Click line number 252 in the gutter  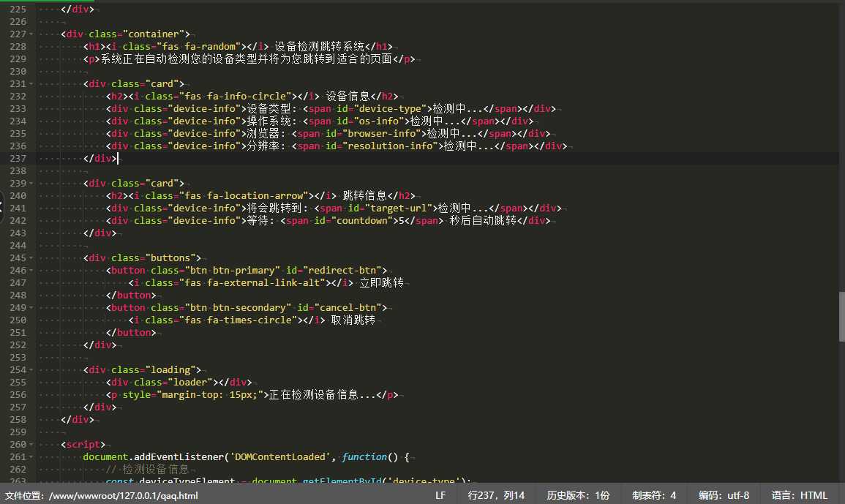click(17, 345)
